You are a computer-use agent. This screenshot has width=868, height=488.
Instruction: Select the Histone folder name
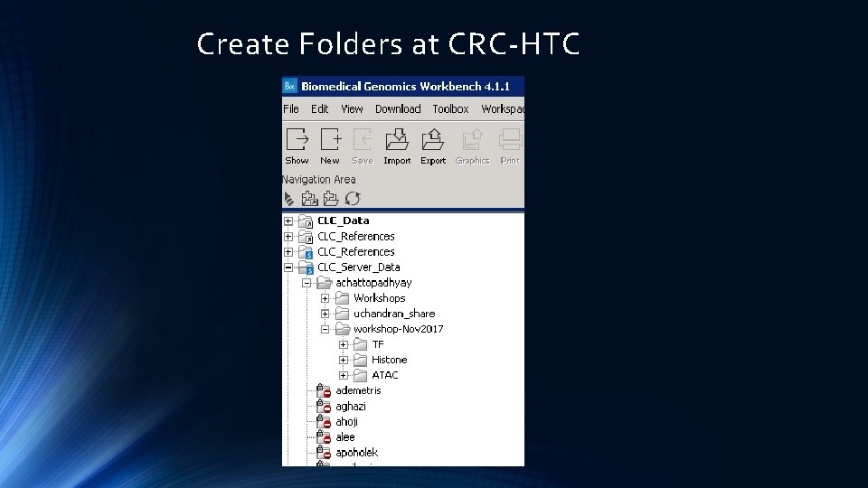pos(389,360)
